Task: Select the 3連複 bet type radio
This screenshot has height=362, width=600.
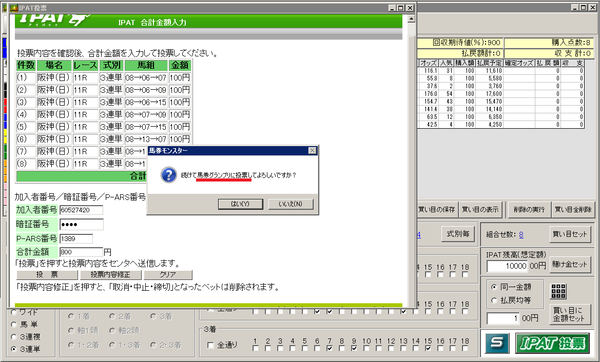Action: coord(14,337)
